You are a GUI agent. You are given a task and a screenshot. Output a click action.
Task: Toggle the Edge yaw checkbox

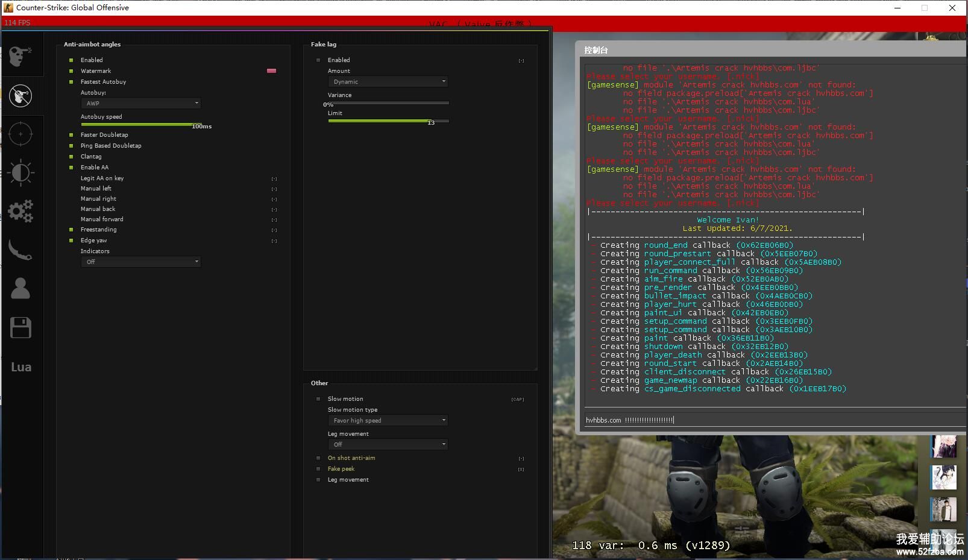pyautogui.click(x=71, y=241)
